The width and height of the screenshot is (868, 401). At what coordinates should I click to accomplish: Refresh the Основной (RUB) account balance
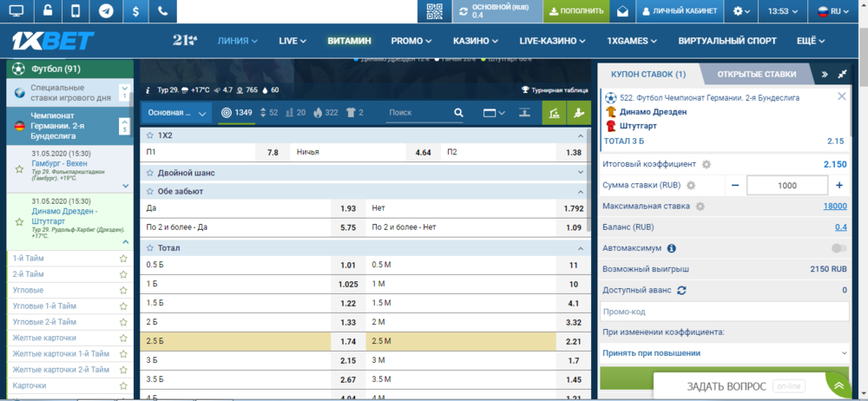tap(463, 11)
